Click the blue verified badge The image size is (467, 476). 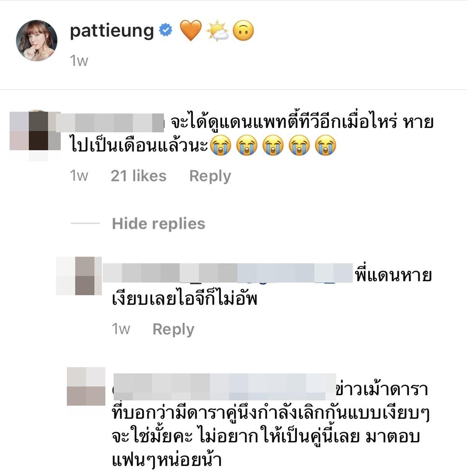tap(166, 30)
